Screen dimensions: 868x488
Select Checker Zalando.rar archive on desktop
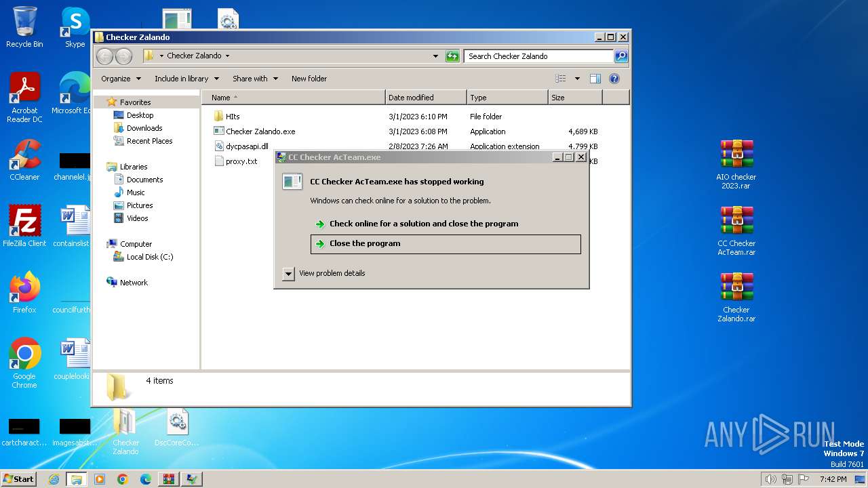736,297
